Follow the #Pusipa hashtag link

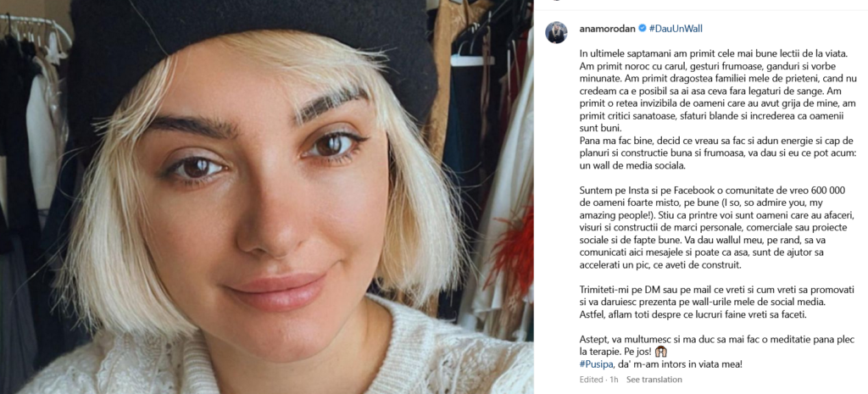[x=596, y=364]
